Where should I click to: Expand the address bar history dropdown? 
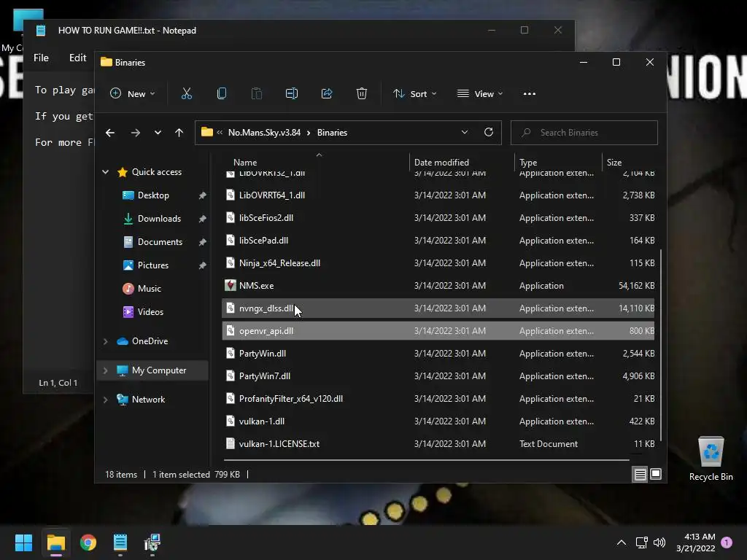(x=465, y=133)
